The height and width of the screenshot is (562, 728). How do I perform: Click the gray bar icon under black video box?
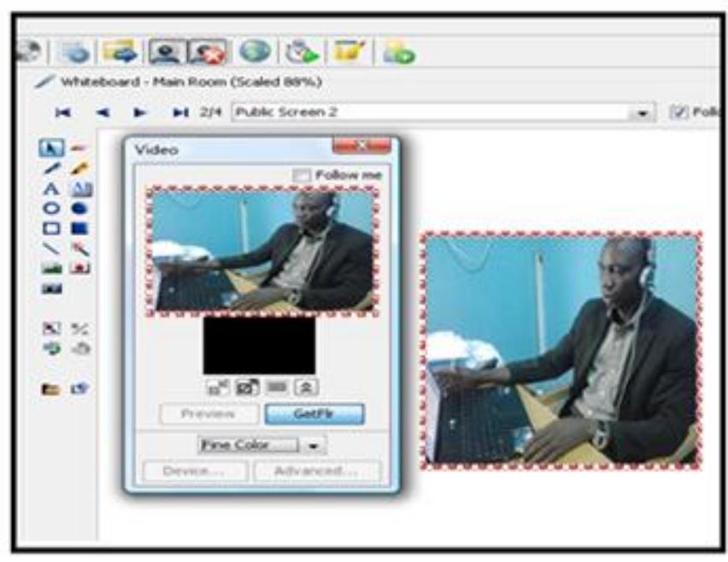click(x=277, y=387)
